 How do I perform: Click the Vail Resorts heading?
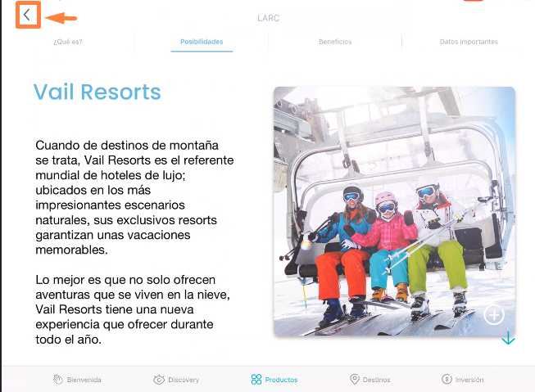tap(97, 92)
